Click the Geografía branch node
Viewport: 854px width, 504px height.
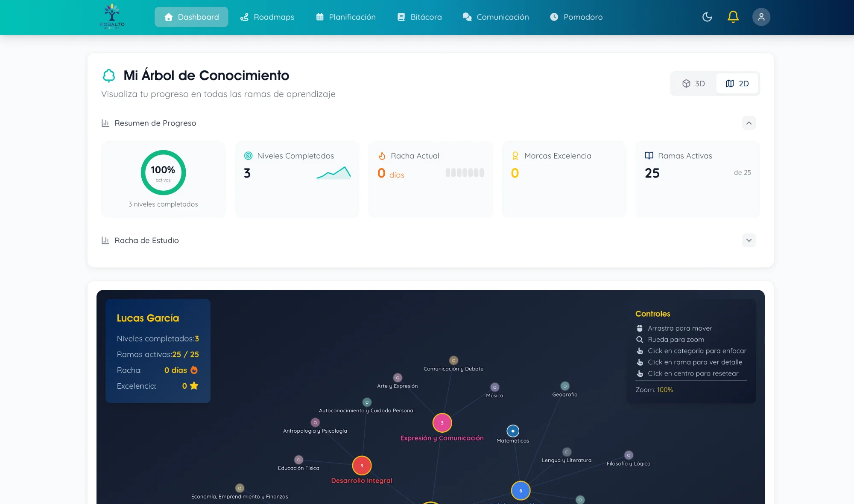point(565,386)
